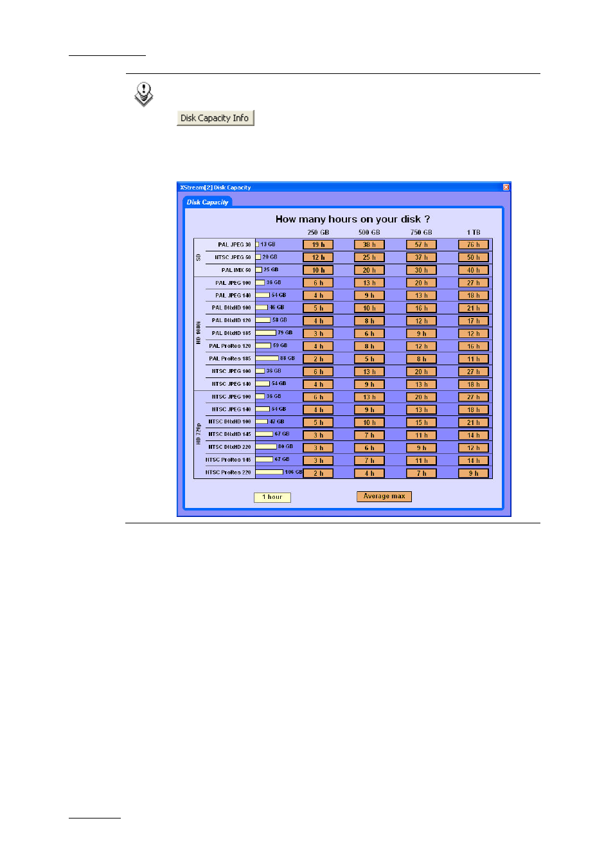This screenshot has width=613, height=868.
Task: Click the 15 h cell for NTSC DNxHD 100
Action: (422, 422)
